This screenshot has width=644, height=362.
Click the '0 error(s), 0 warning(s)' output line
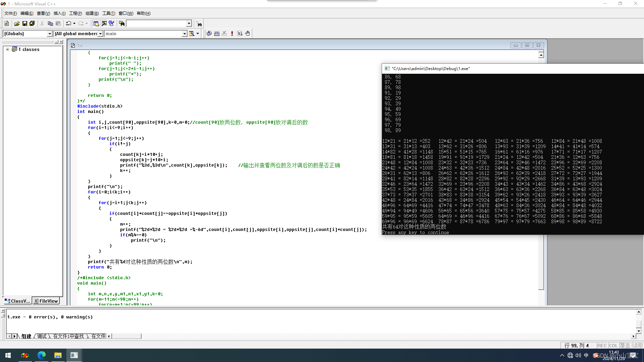50,317
